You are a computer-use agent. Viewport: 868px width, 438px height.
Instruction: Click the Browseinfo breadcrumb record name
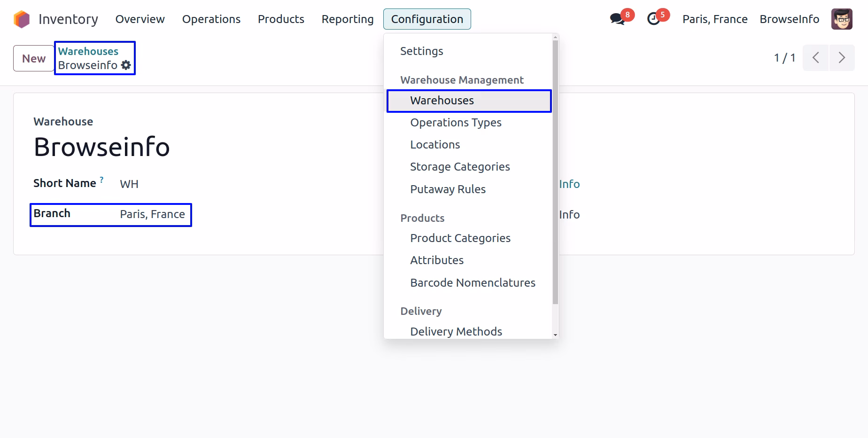[88, 65]
